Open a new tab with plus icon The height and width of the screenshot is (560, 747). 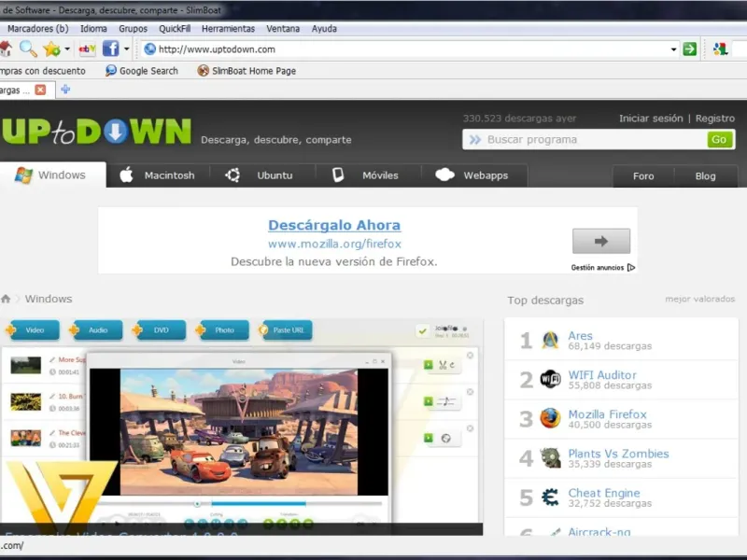click(x=65, y=90)
